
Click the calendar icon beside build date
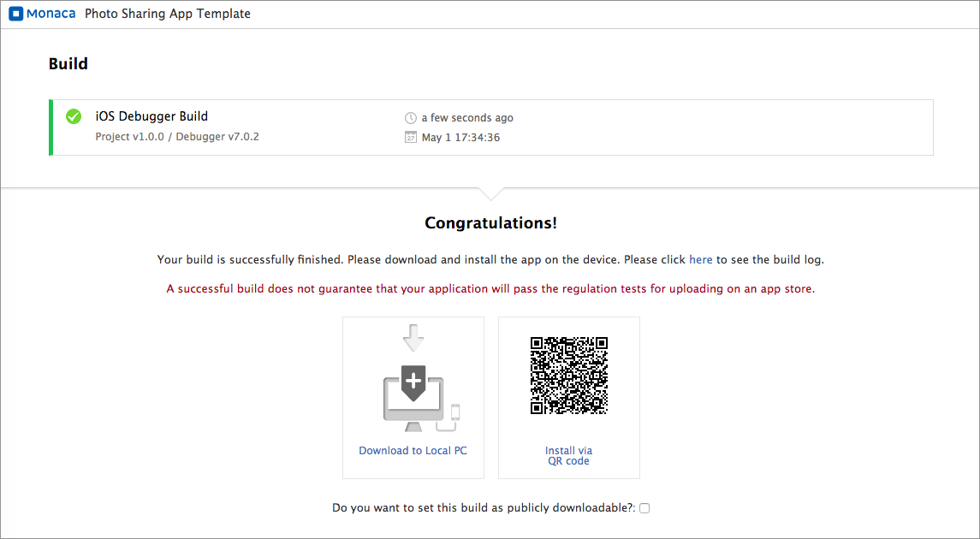(411, 137)
